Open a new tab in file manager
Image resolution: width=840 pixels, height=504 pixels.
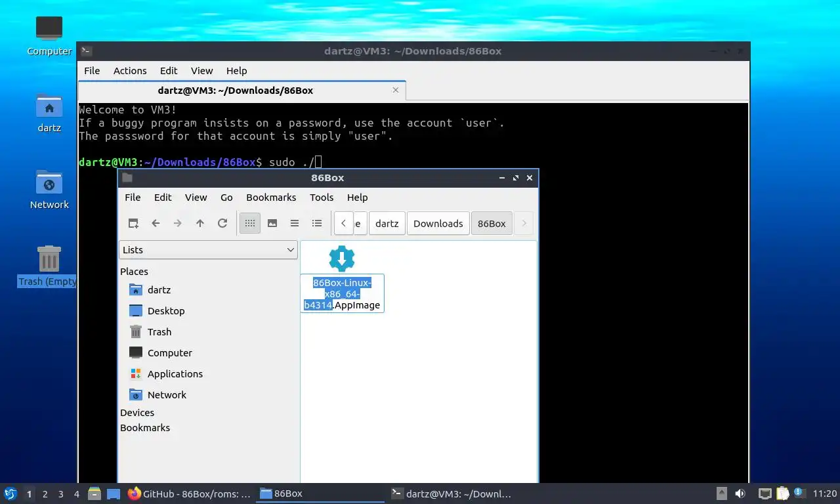pyautogui.click(x=133, y=223)
